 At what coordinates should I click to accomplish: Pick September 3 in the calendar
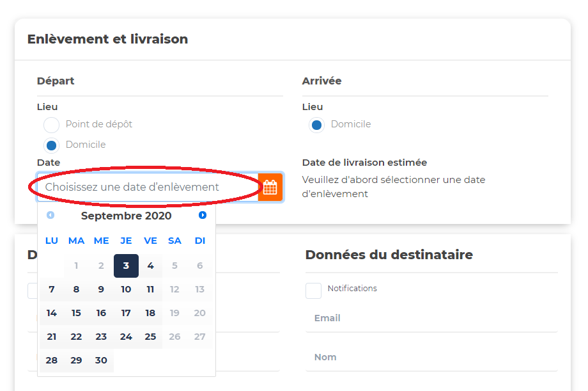pos(126,266)
